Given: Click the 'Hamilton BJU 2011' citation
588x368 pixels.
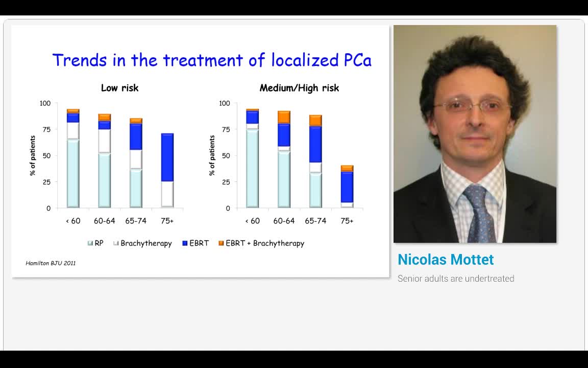Looking at the screenshot, I should click(51, 263).
